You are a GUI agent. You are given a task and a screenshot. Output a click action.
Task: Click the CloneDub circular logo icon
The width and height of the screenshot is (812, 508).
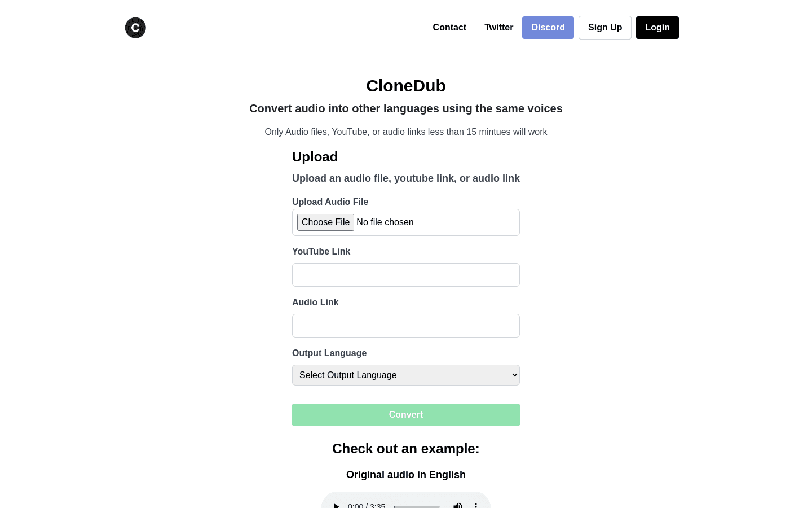[x=135, y=28]
